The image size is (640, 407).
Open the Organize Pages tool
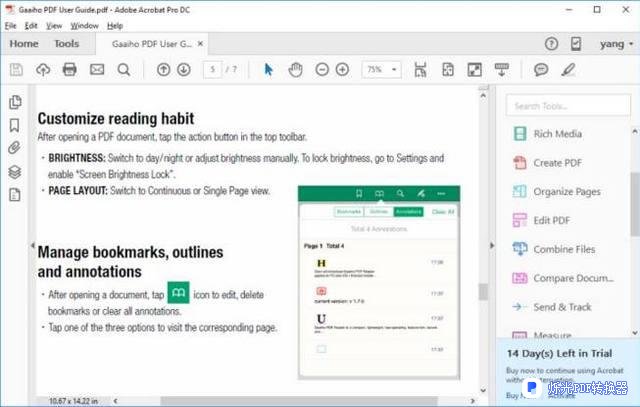557,191
